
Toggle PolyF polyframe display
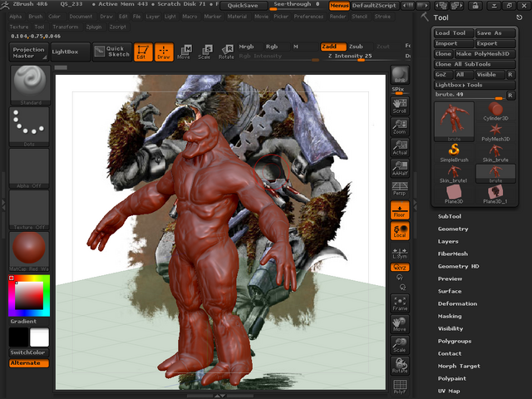point(400,387)
